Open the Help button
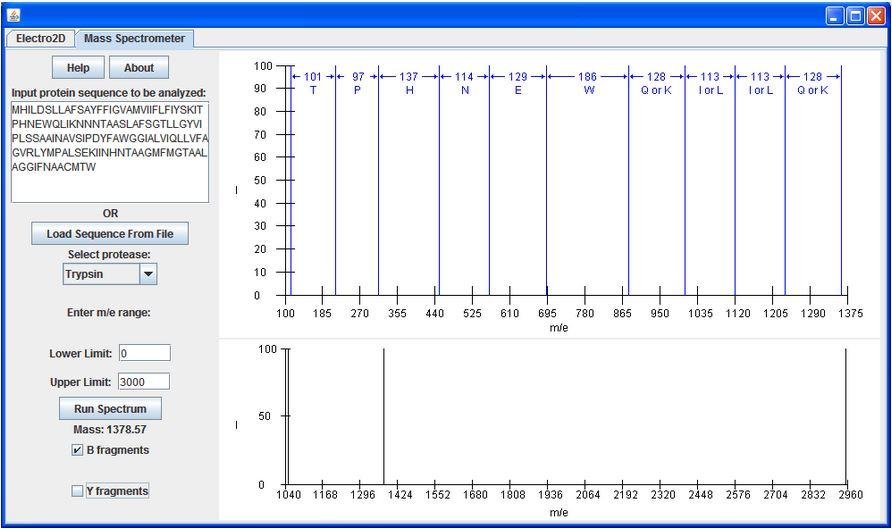The width and height of the screenshot is (892, 529). tap(79, 68)
